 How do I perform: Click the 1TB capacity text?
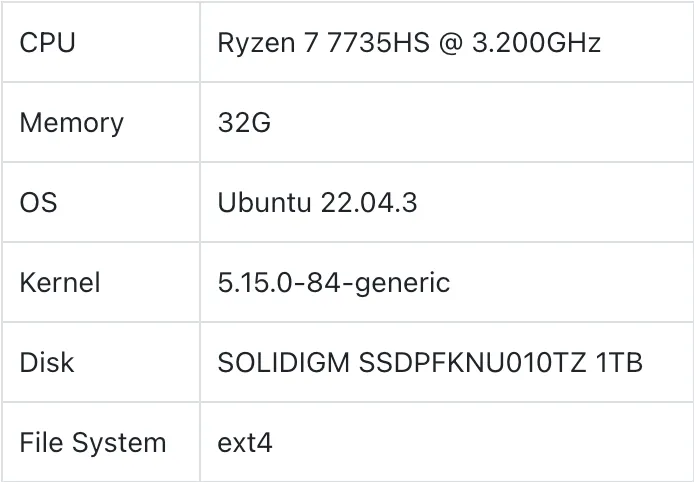(619, 363)
